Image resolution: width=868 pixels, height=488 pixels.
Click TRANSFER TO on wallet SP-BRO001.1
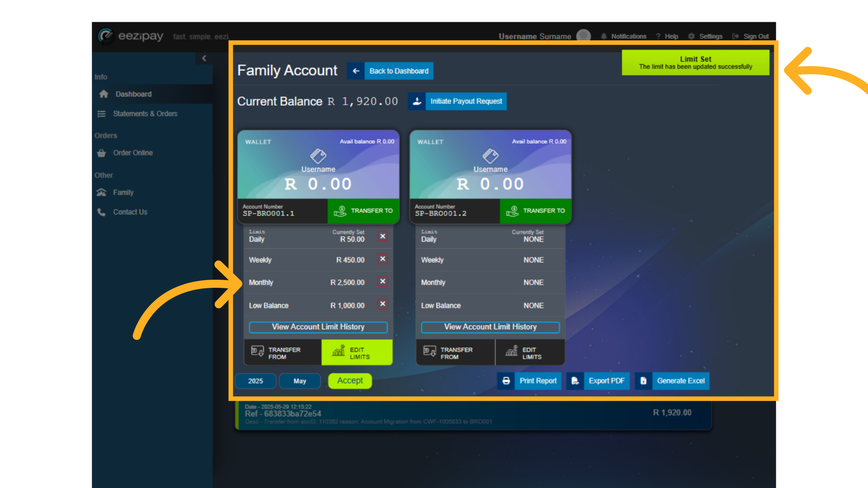tap(363, 211)
